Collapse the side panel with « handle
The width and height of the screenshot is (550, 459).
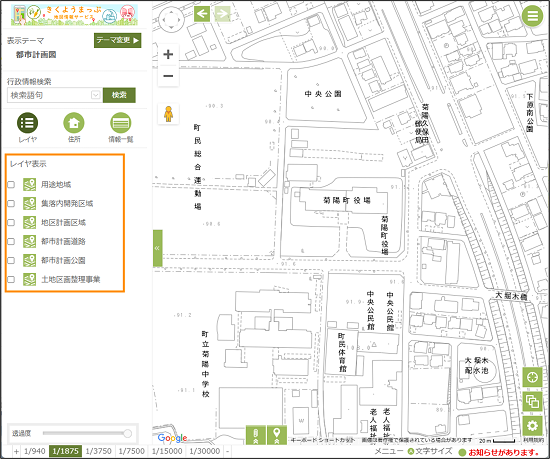point(157,248)
